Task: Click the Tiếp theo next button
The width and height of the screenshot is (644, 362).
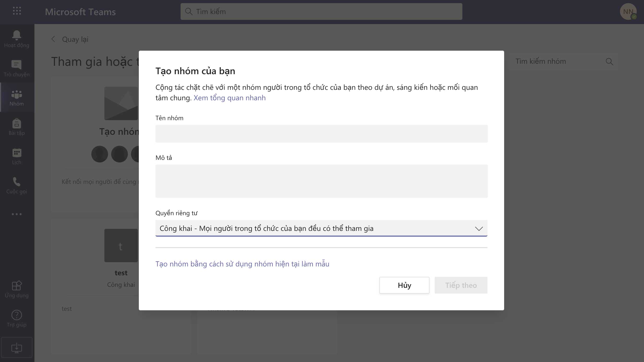Action: (461, 285)
